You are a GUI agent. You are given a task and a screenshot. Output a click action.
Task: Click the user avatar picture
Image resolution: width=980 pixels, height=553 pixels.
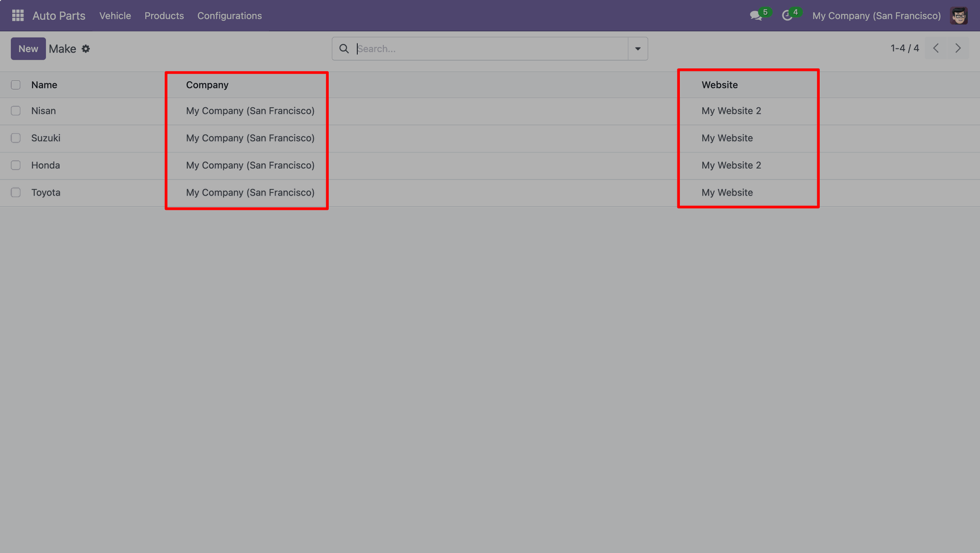point(959,16)
